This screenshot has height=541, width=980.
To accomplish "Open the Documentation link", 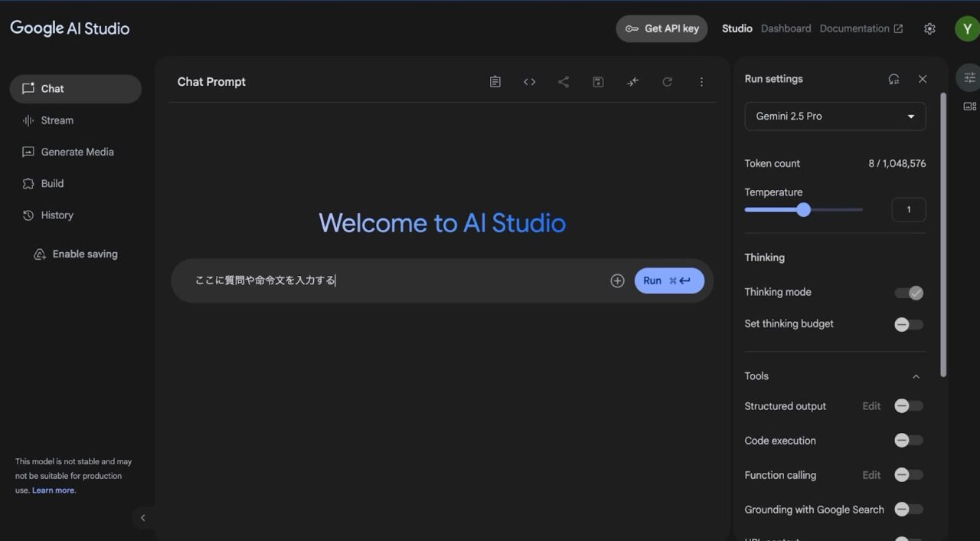I will click(861, 28).
